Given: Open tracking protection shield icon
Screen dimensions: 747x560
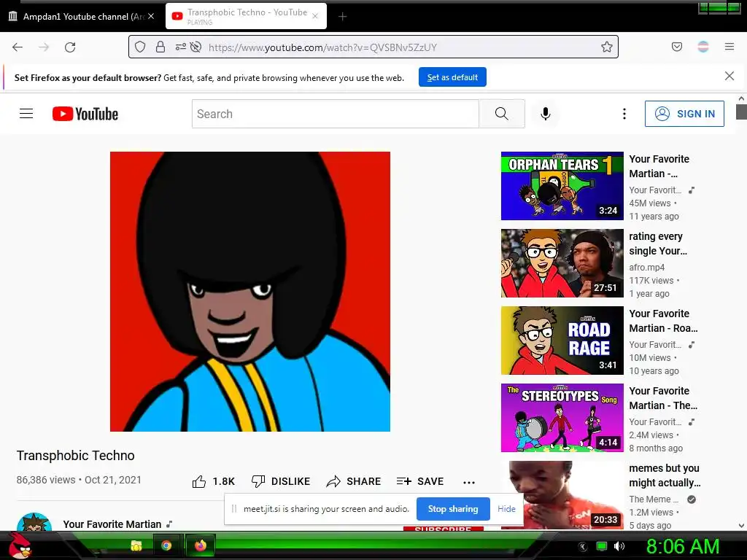Looking at the screenshot, I should [x=140, y=47].
